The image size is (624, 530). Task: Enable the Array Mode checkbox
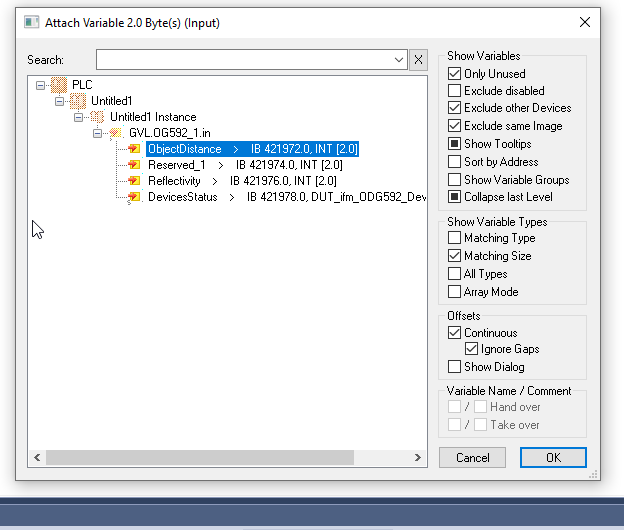tap(454, 292)
